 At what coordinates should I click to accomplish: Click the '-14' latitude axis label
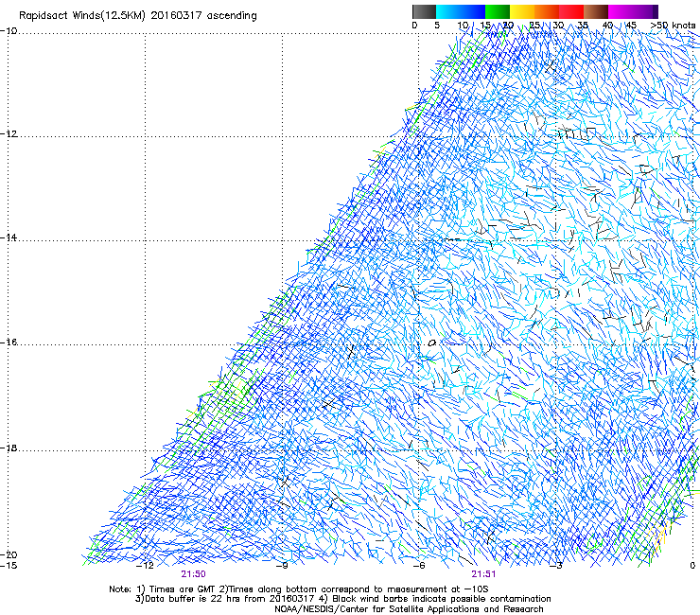tap(9, 237)
